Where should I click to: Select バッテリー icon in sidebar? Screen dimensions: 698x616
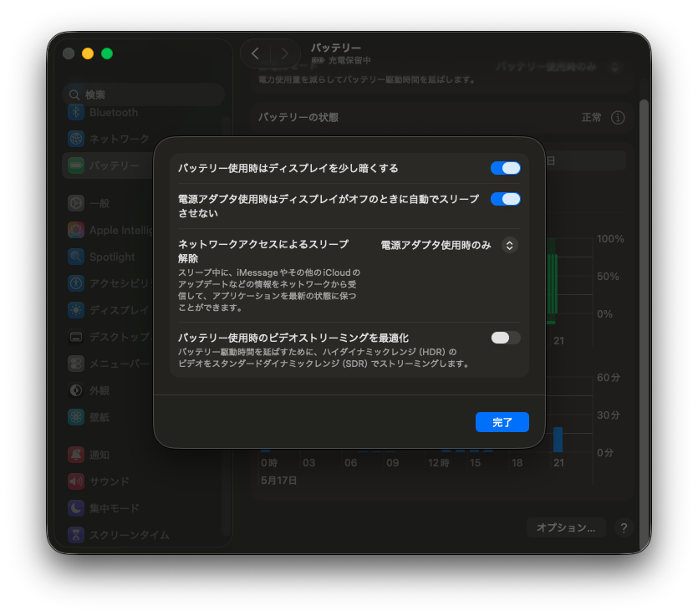click(76, 165)
